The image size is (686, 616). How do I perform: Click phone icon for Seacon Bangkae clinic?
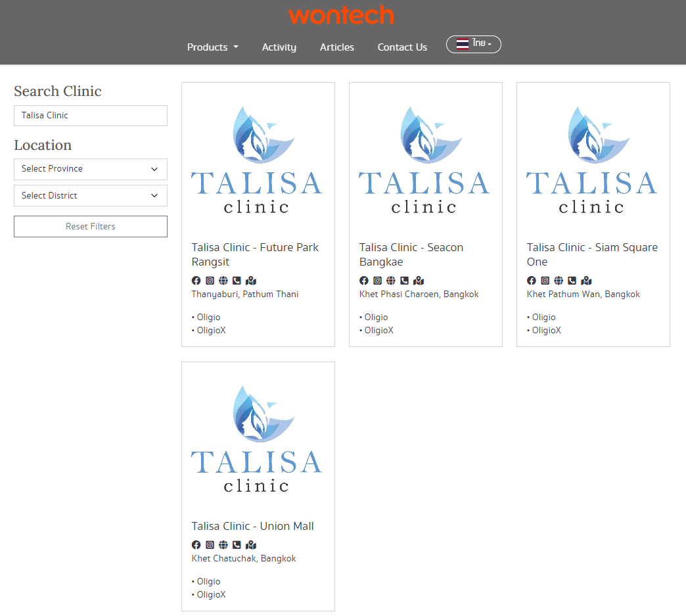[404, 281]
